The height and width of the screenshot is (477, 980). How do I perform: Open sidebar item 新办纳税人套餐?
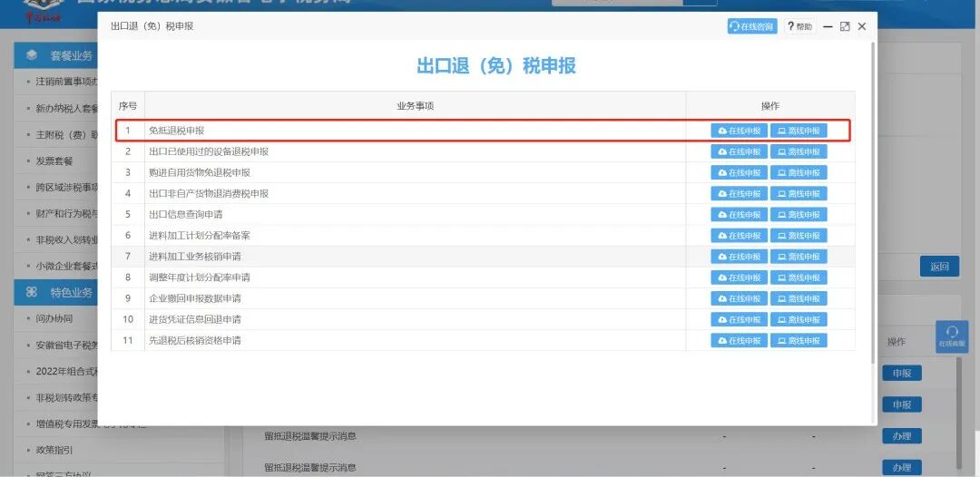67,109
